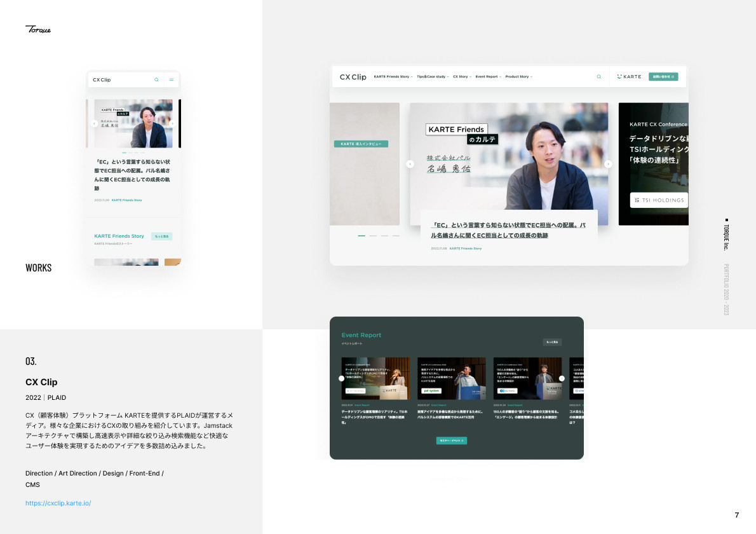Screen dimensions: 756x534
Task: Open the https://cxclip.karte.io/ link
Action: coord(58,503)
